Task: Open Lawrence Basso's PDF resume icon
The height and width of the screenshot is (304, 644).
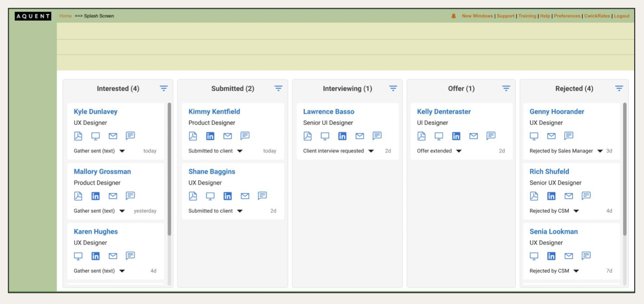Action: [308, 136]
